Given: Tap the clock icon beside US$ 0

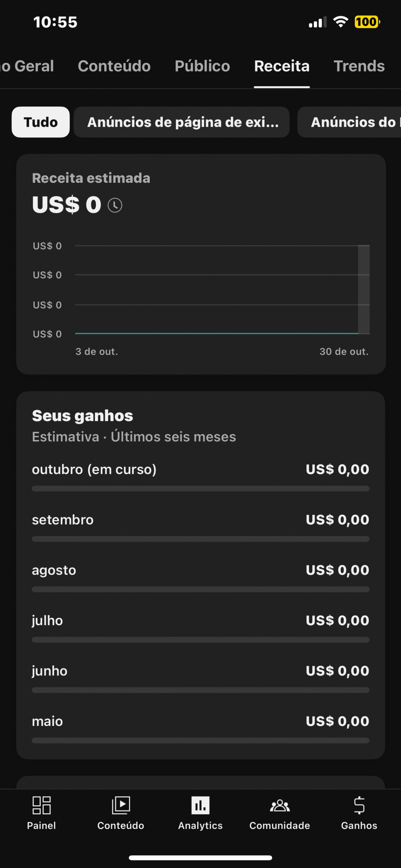Looking at the screenshot, I should 115,205.
